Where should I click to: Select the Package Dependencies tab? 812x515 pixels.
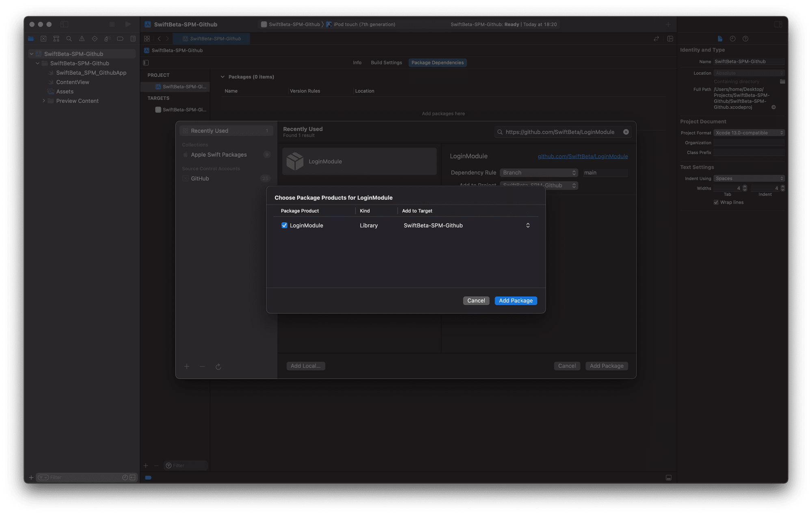pyautogui.click(x=438, y=63)
